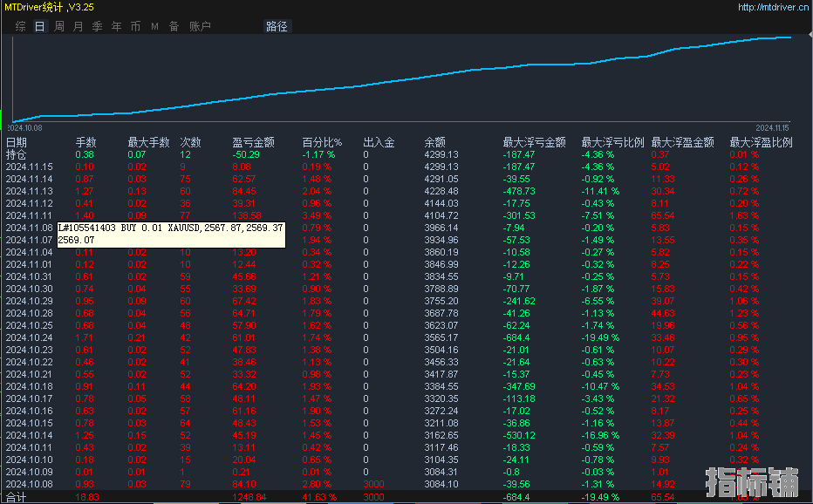Select the 2024.10.25 date row
Image resolution: width=813 pixels, height=504 pixels.
(29, 325)
